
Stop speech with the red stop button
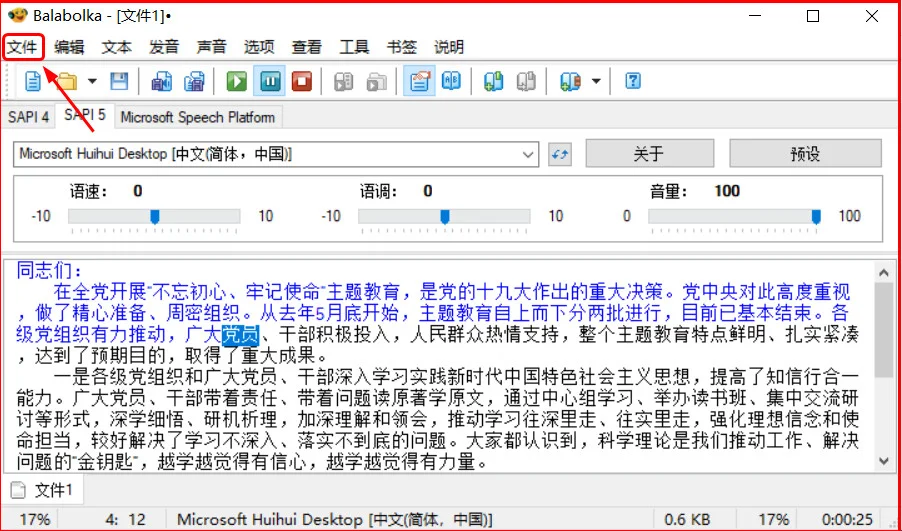(302, 81)
